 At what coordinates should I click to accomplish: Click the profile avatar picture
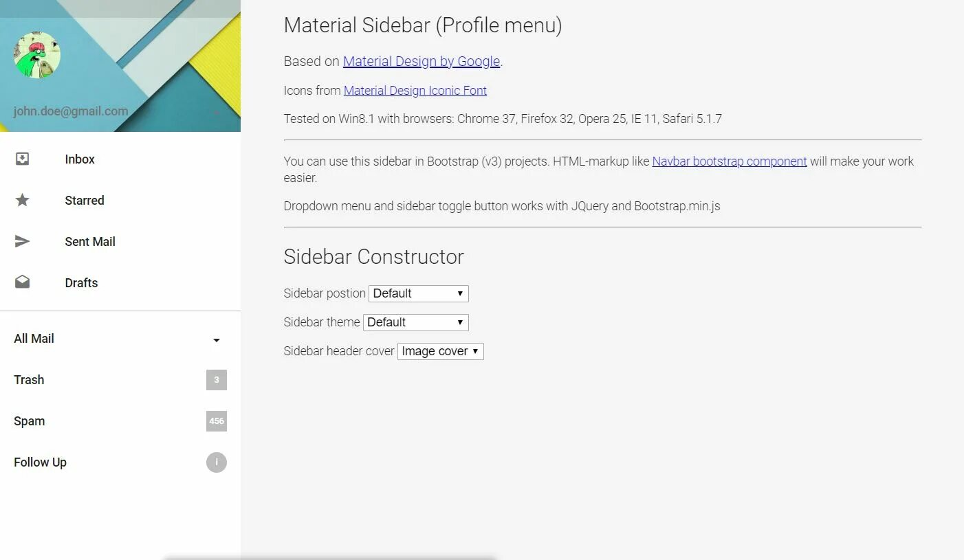[37, 55]
